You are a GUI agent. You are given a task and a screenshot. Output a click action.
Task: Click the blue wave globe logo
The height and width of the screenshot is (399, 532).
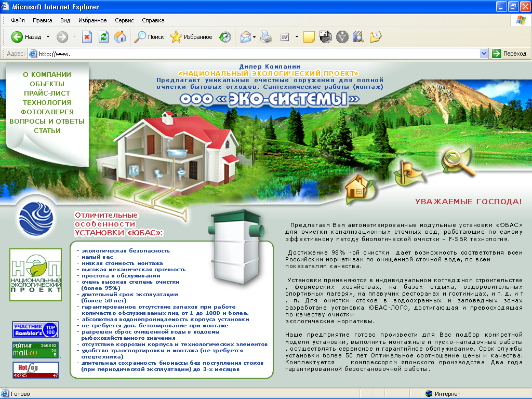point(36,218)
